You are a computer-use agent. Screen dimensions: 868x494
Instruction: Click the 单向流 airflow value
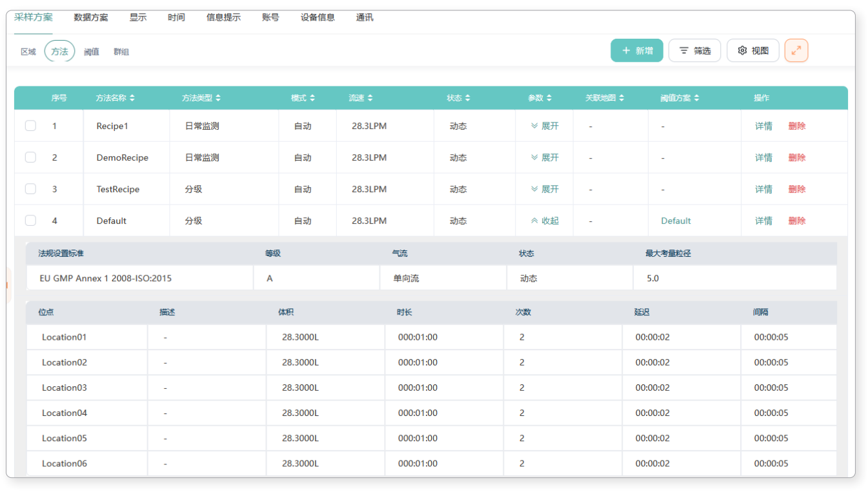tap(407, 279)
